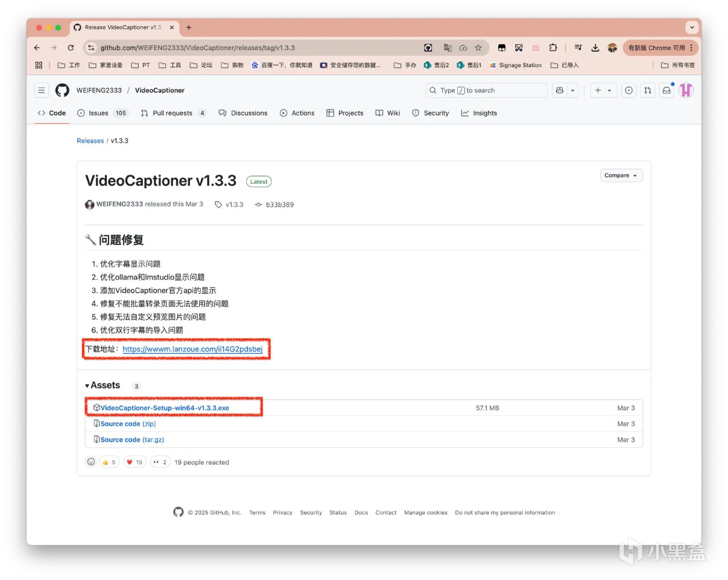Bookmark this page with the star icon

click(478, 48)
